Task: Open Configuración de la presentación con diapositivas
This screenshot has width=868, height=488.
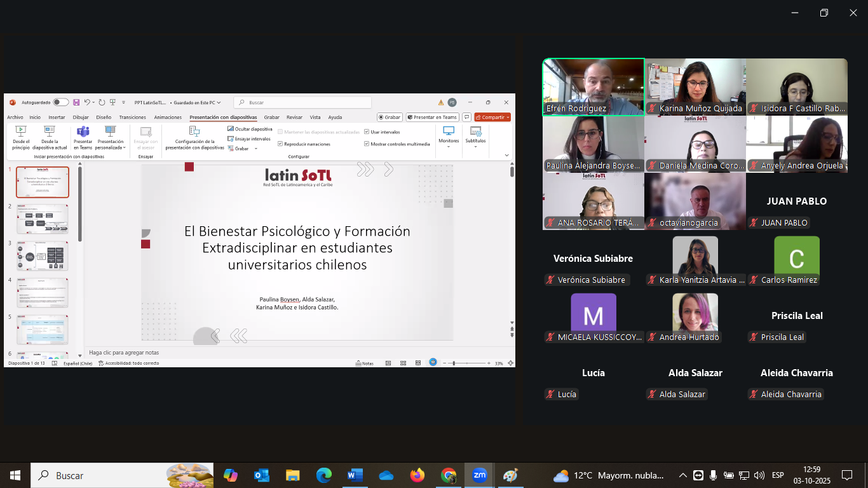Action: pos(194,136)
